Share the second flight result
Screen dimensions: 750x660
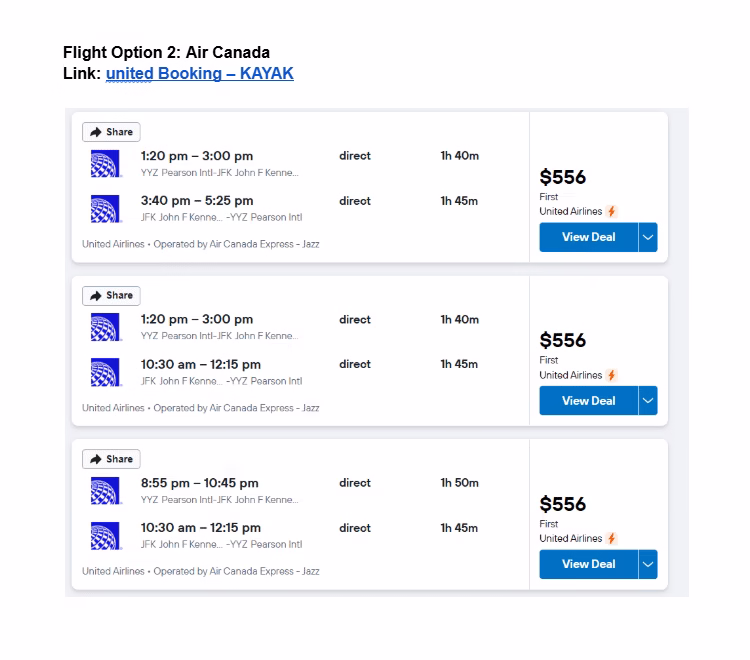[111, 296]
